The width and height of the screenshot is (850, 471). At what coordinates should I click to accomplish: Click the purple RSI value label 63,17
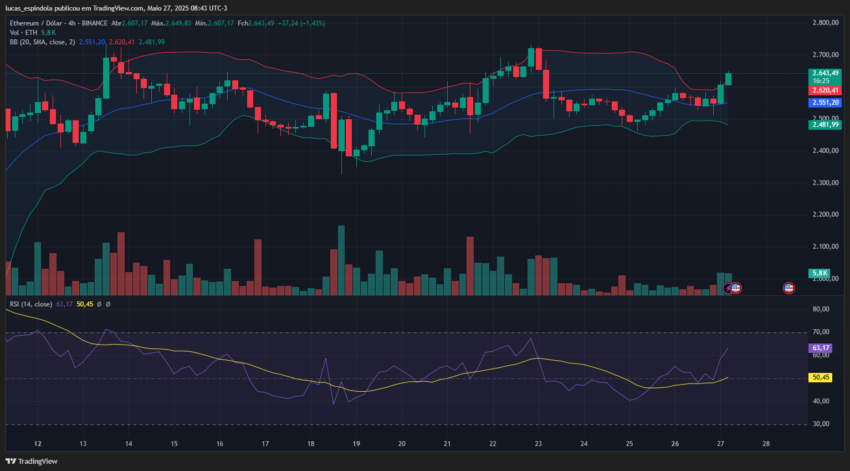pos(820,348)
